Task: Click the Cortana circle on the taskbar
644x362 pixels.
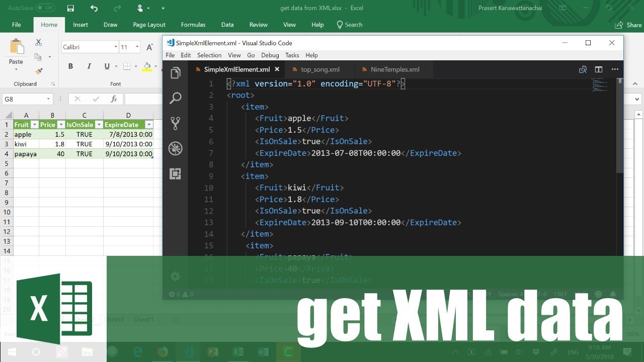Action: click(x=36, y=352)
